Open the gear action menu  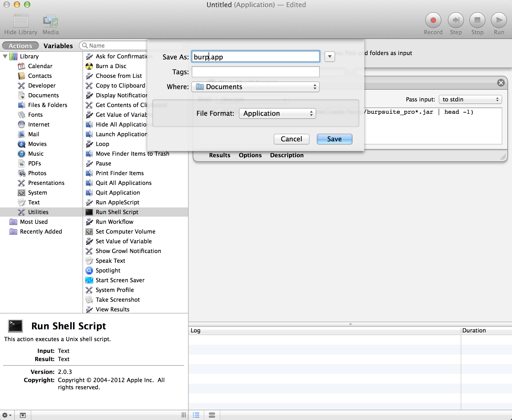(x=6, y=415)
